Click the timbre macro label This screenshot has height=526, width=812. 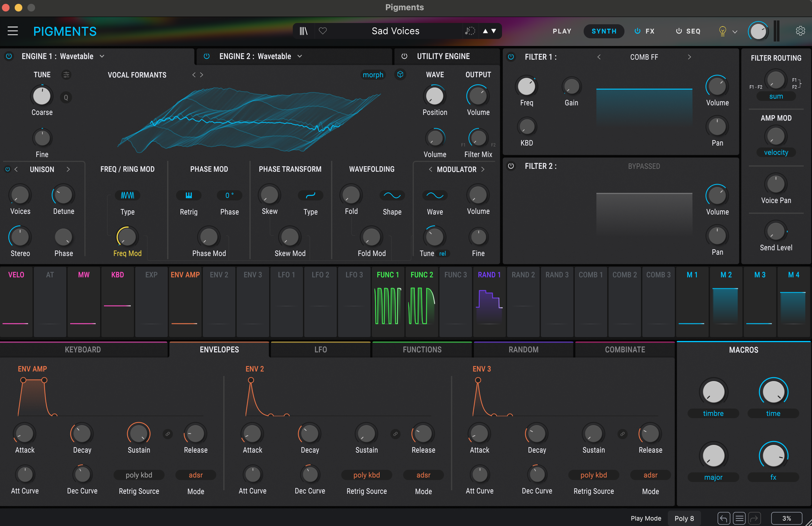click(x=713, y=413)
